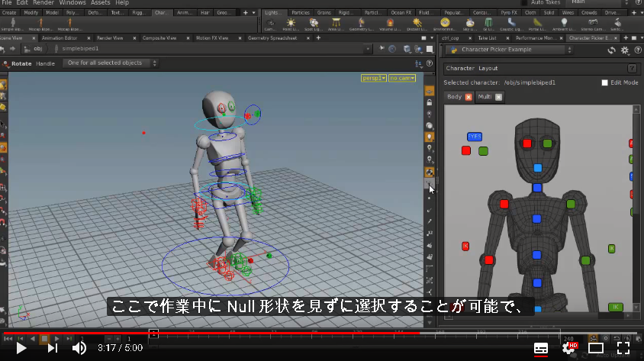The height and width of the screenshot is (361, 644).
Task: Enter YouTube fullscreen mode
Action: (623, 348)
